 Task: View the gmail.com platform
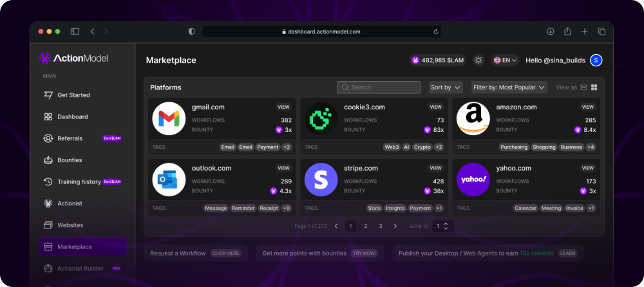coord(283,107)
